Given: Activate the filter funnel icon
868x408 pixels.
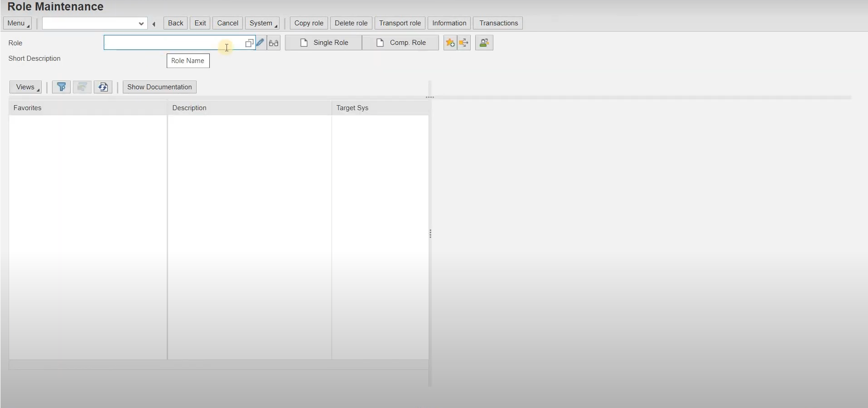Looking at the screenshot, I should point(61,87).
